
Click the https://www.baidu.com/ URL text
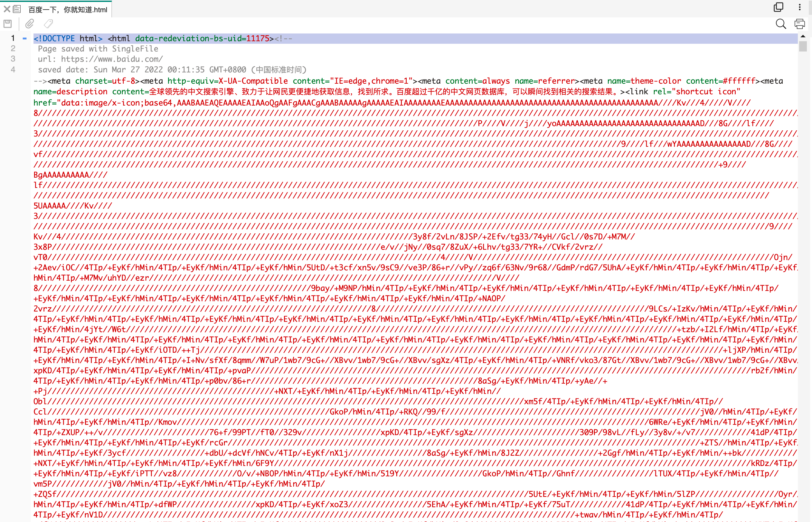tap(112, 59)
